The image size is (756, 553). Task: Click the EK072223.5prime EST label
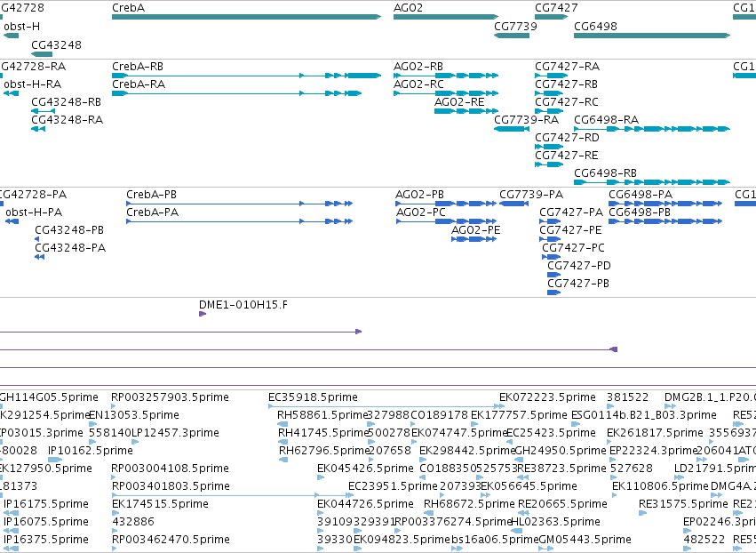(x=547, y=397)
